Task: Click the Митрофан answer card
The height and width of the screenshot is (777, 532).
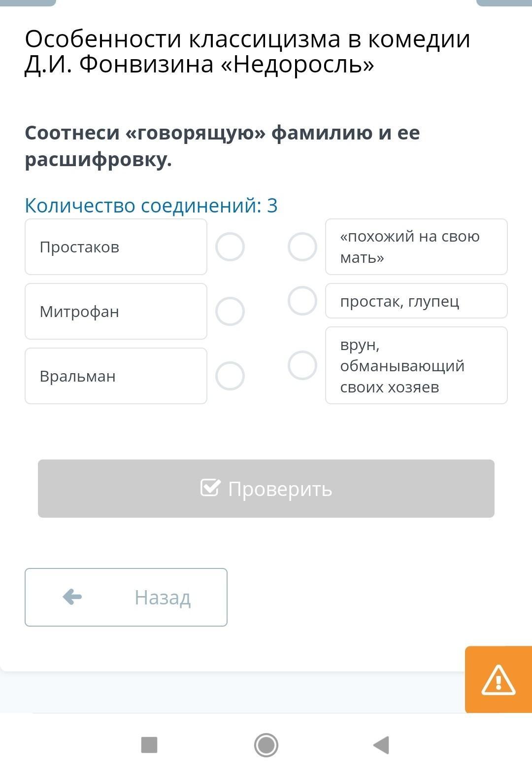Action: (116, 311)
